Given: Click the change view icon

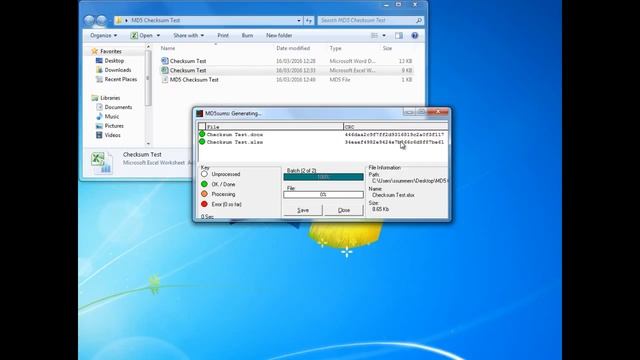Looking at the screenshot, I should pos(374,36).
